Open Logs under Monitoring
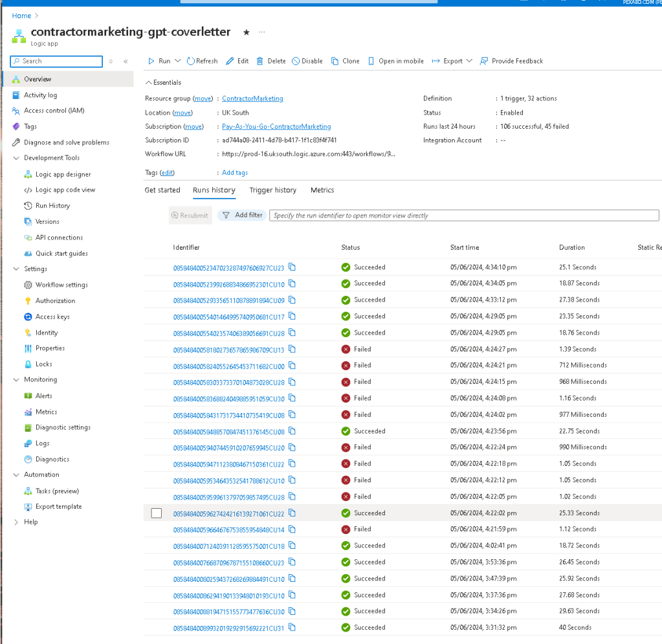 pos(42,443)
